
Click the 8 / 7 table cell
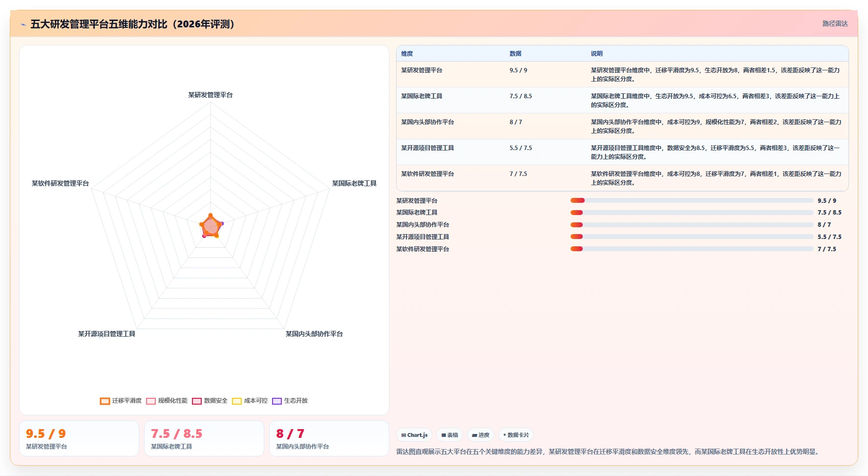[x=516, y=122]
